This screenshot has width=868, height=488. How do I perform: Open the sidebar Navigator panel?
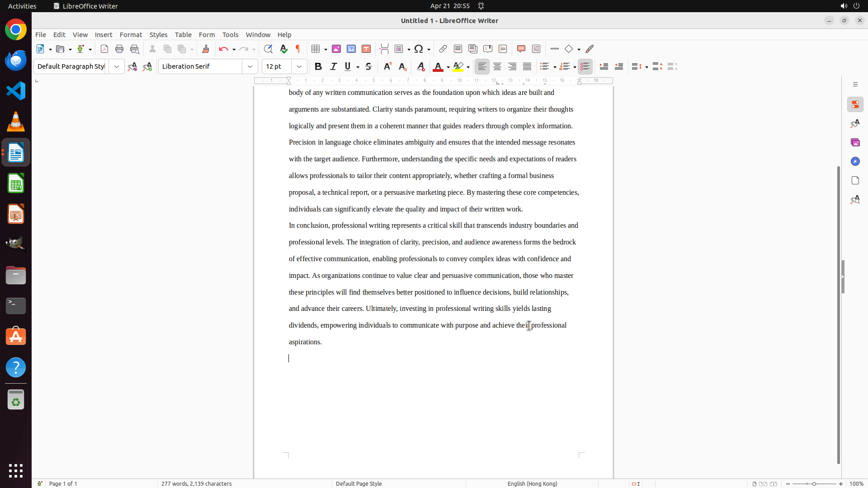[x=855, y=161]
